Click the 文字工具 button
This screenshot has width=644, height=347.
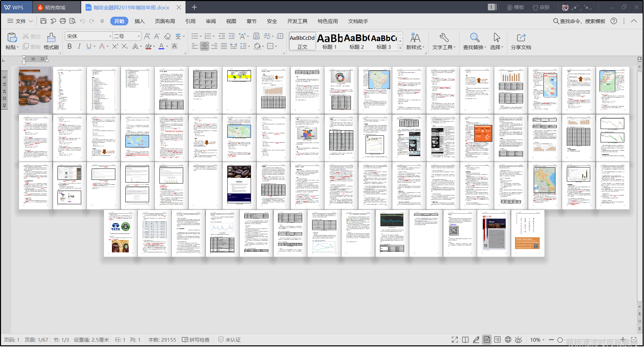click(444, 41)
